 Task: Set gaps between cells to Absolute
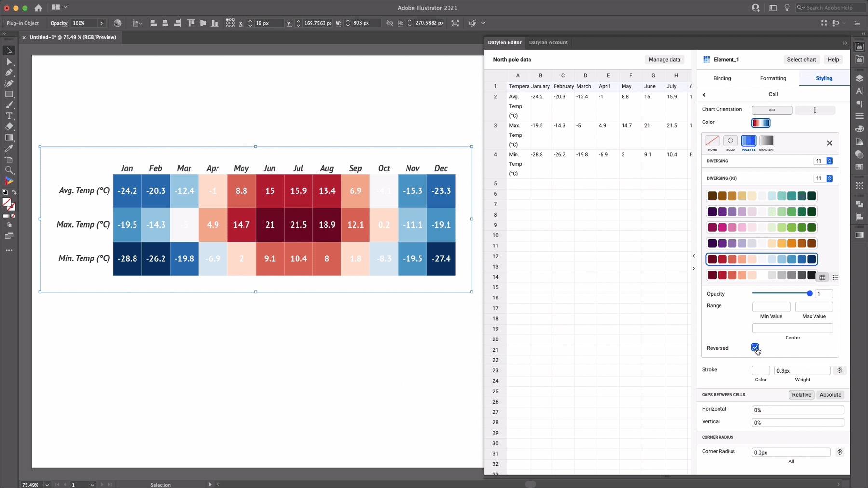coord(830,394)
